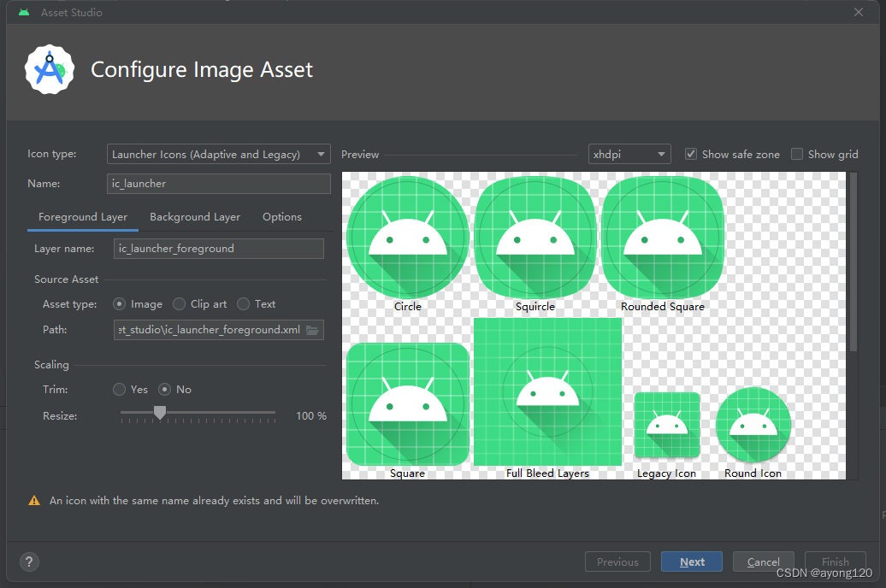Image resolution: width=886 pixels, height=588 pixels.
Task: Click the Android icon in title bar
Action: point(24,12)
